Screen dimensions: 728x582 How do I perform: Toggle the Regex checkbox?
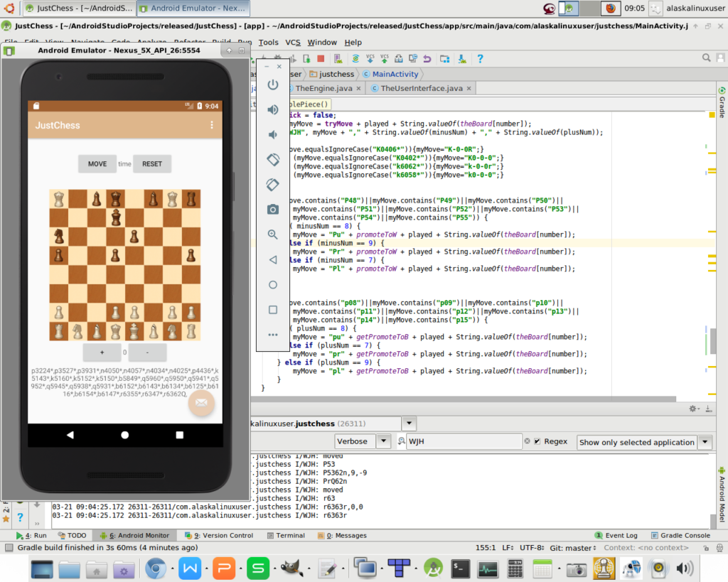537,441
